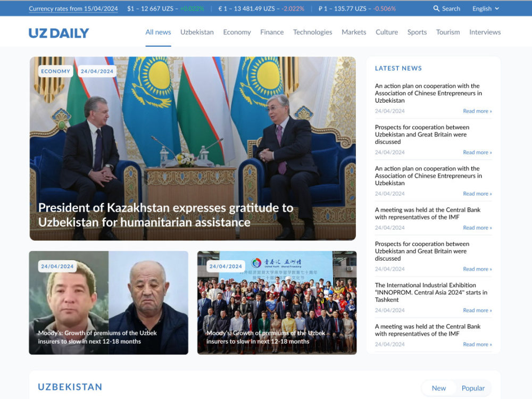
Task: Click the hero article's 24/04/2024 date badge
Action: 97,71
